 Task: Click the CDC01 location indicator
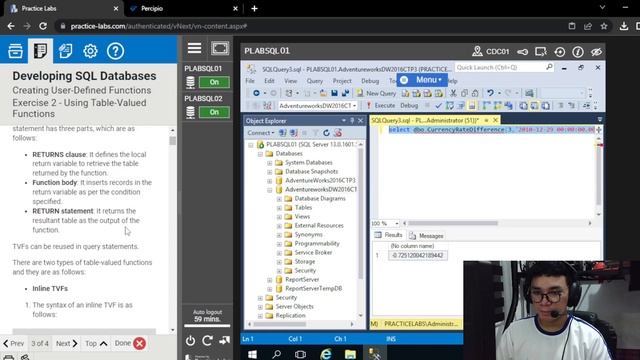point(490,51)
